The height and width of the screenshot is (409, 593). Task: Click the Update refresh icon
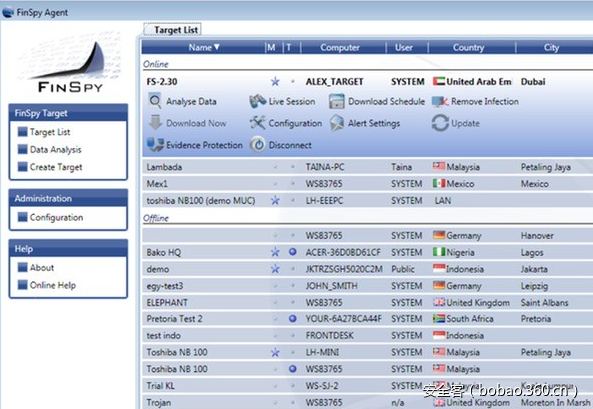pos(440,123)
